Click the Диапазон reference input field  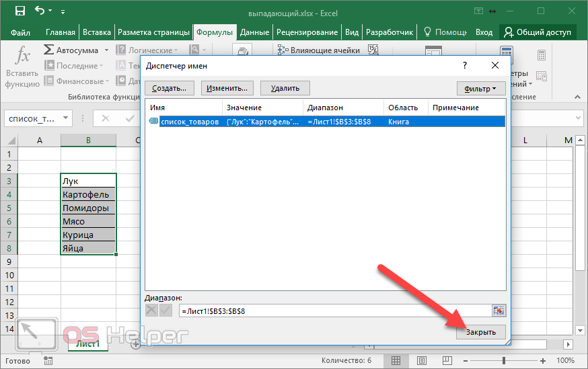(x=334, y=311)
